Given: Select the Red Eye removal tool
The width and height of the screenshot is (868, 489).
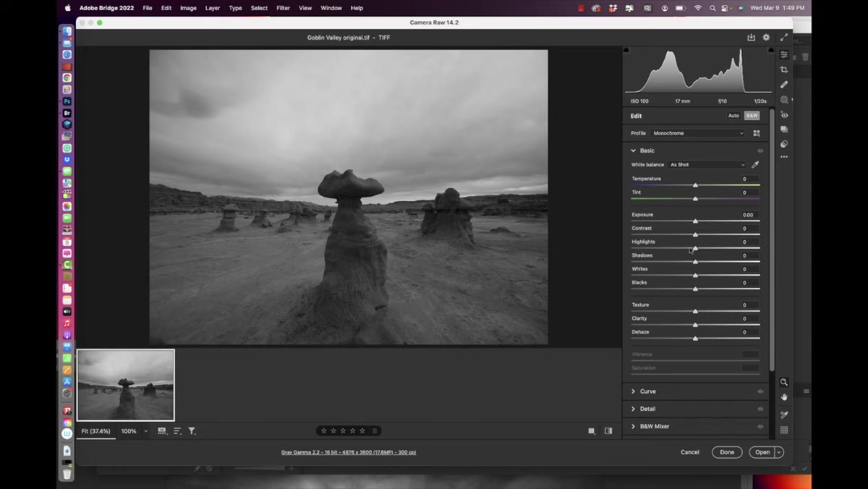Looking at the screenshot, I should coord(784,115).
